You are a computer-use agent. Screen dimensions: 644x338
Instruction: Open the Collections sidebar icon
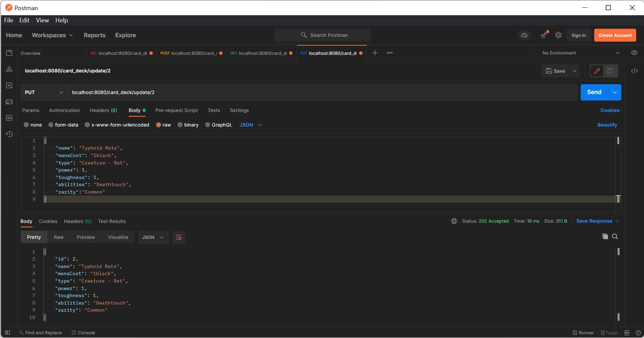tap(9, 53)
